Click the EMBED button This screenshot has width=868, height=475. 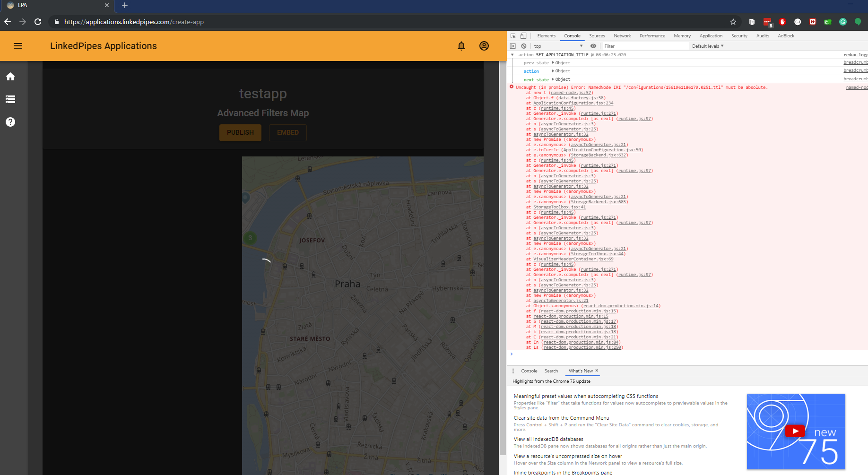(288, 132)
